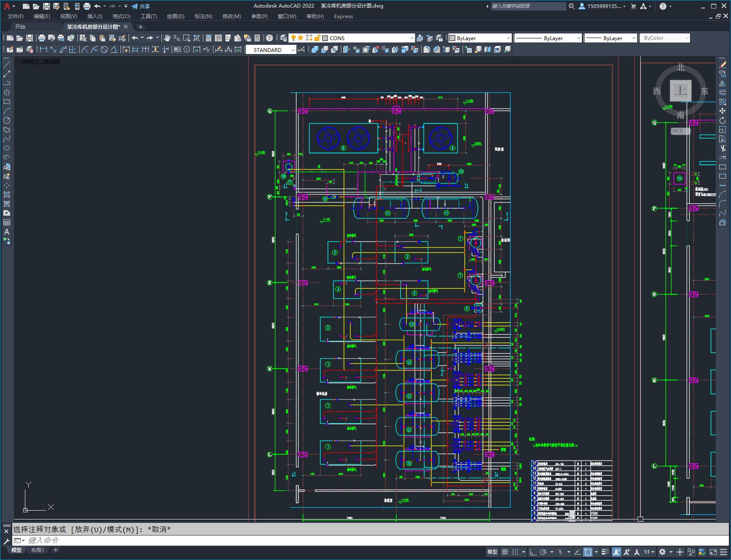This screenshot has width=731, height=560.
Task: Click the 共享 share button
Action: 141,6
